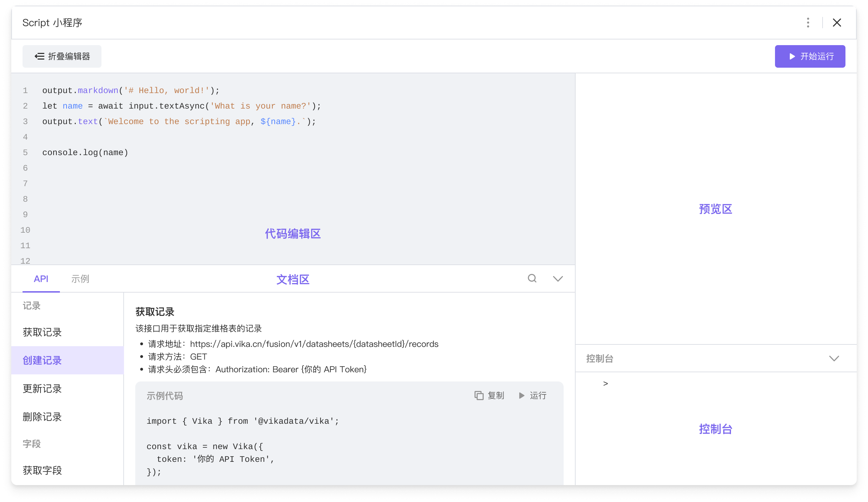Open 更新记录 API documentation

coord(42,388)
